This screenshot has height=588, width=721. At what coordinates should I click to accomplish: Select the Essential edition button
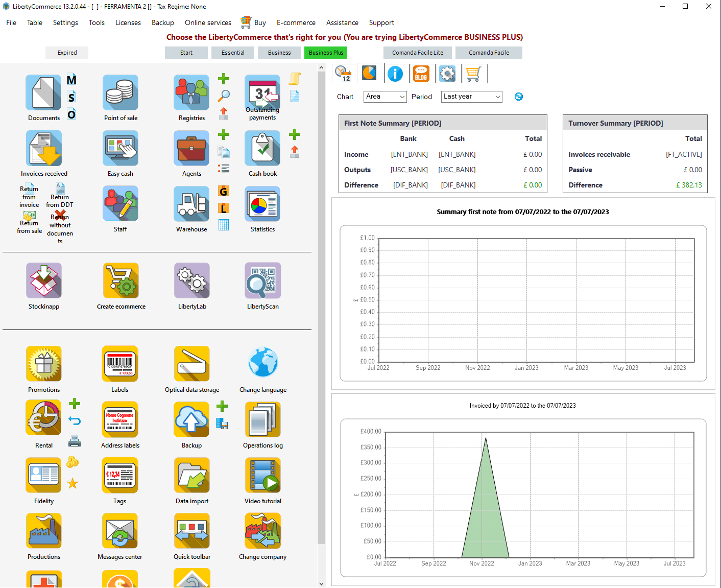click(x=233, y=53)
